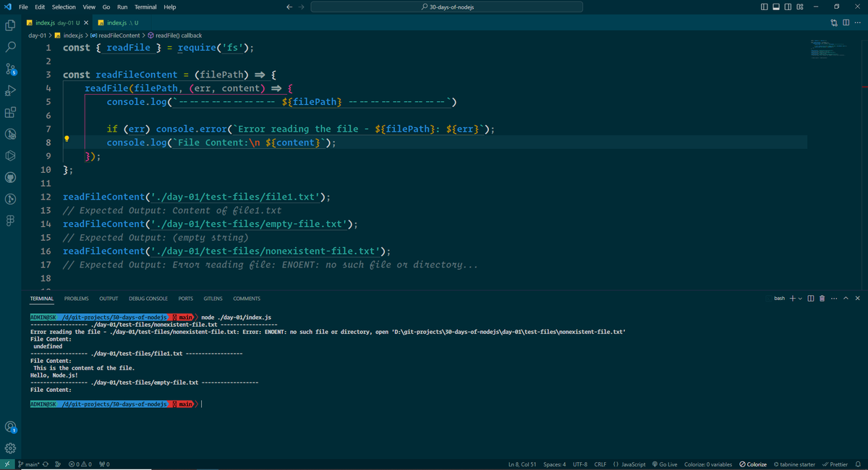
Task: Click tabnine starter in status bar
Action: (794, 464)
